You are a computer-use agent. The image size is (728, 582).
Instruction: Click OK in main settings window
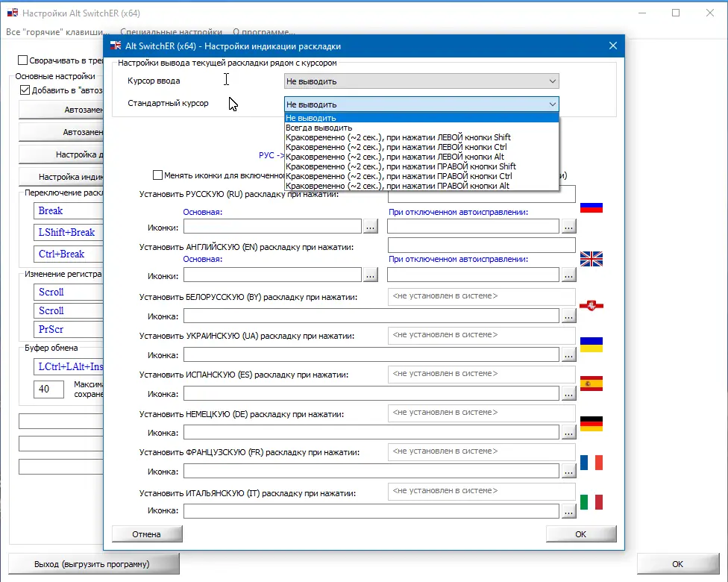click(677, 564)
